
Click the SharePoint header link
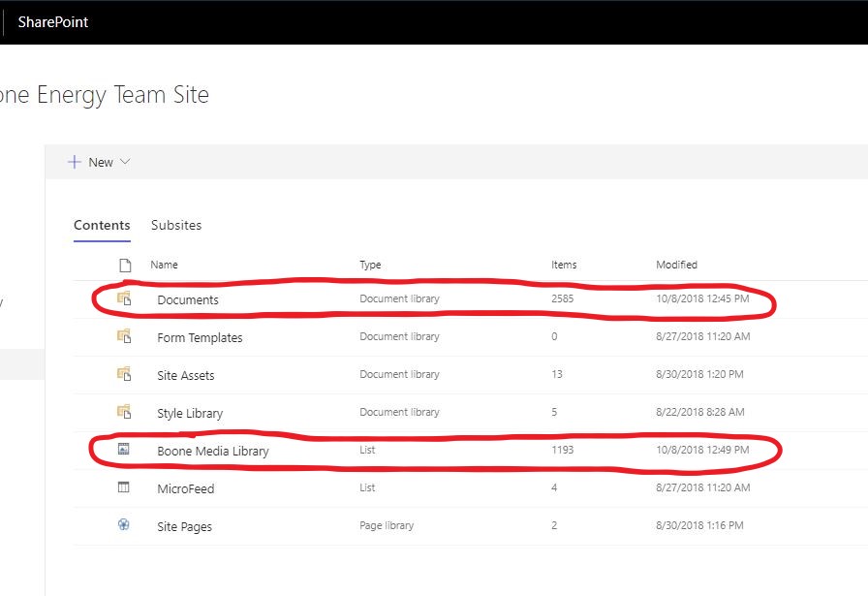[53, 22]
